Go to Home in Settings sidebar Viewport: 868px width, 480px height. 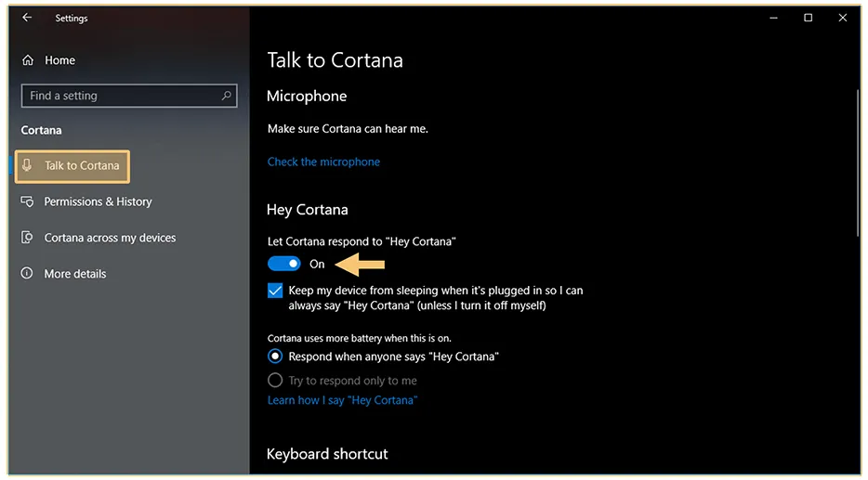(59, 60)
